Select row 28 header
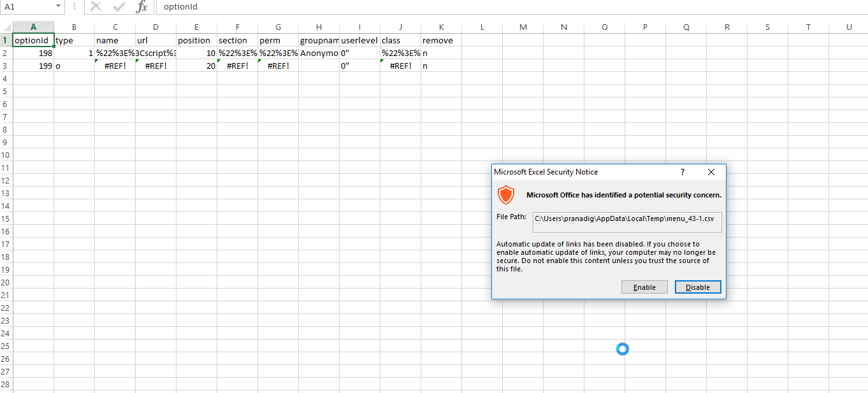The width and height of the screenshot is (868, 393). [x=6, y=384]
